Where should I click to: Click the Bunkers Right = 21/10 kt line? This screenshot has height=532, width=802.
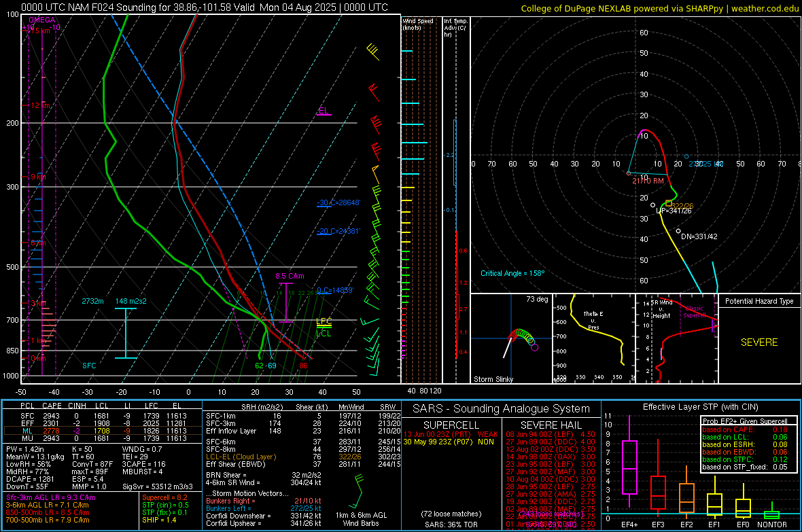(264, 501)
